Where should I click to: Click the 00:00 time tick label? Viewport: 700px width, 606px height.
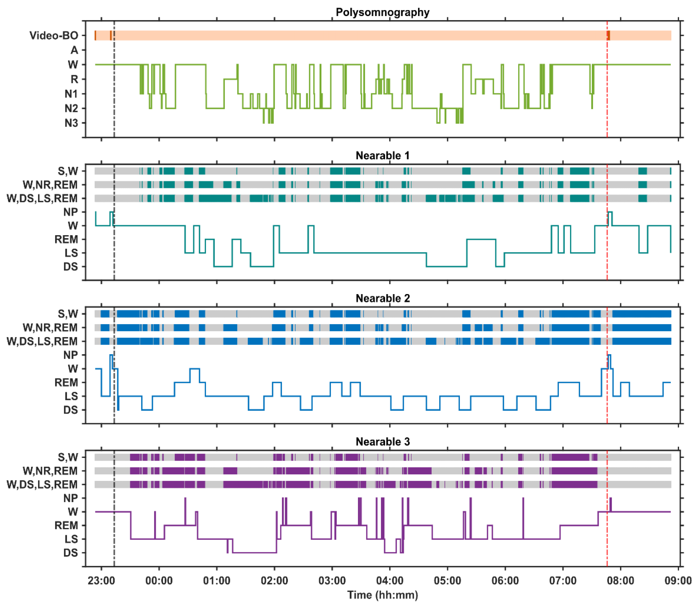pyautogui.click(x=159, y=581)
